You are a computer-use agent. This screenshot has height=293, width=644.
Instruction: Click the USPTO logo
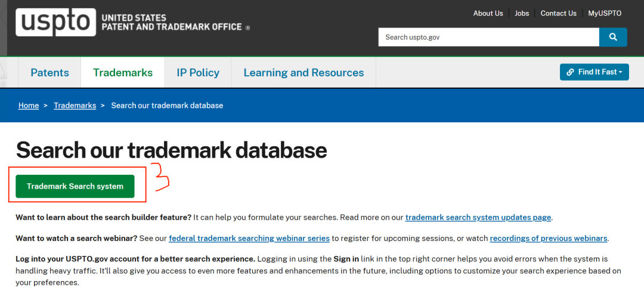[x=56, y=22]
